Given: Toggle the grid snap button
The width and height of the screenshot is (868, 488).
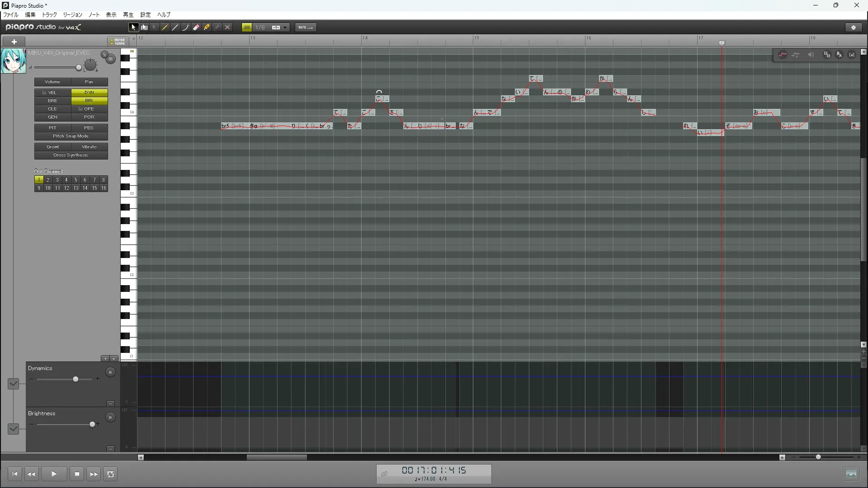Looking at the screenshot, I should pyautogui.click(x=247, y=28).
